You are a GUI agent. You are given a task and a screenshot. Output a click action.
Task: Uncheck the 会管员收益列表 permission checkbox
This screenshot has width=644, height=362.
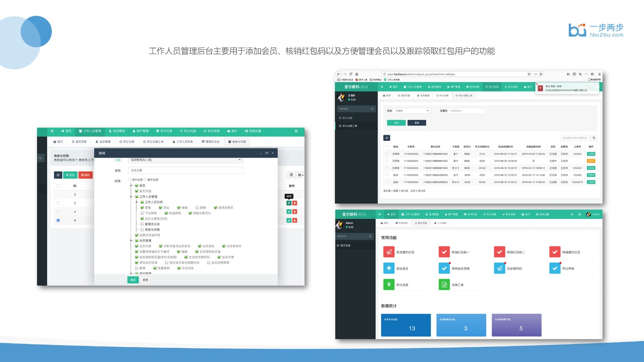(x=136, y=235)
